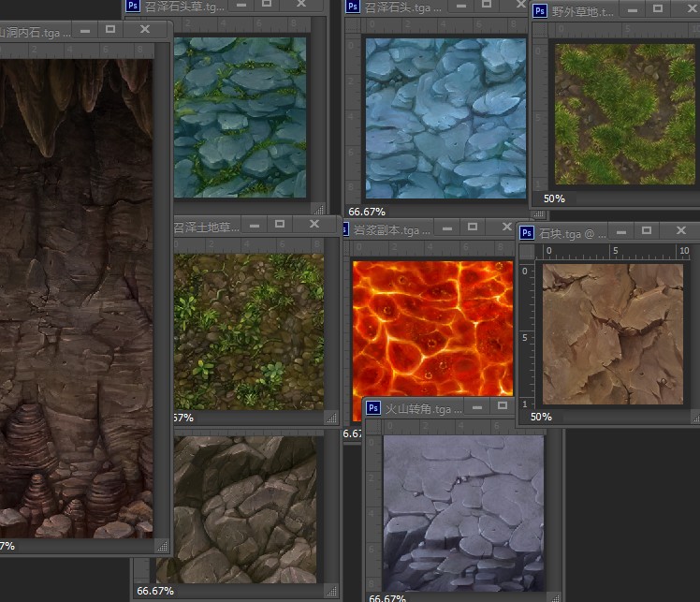The height and width of the screenshot is (602, 700).
Task: Click the 野外草地 window title text
Action: click(583, 11)
